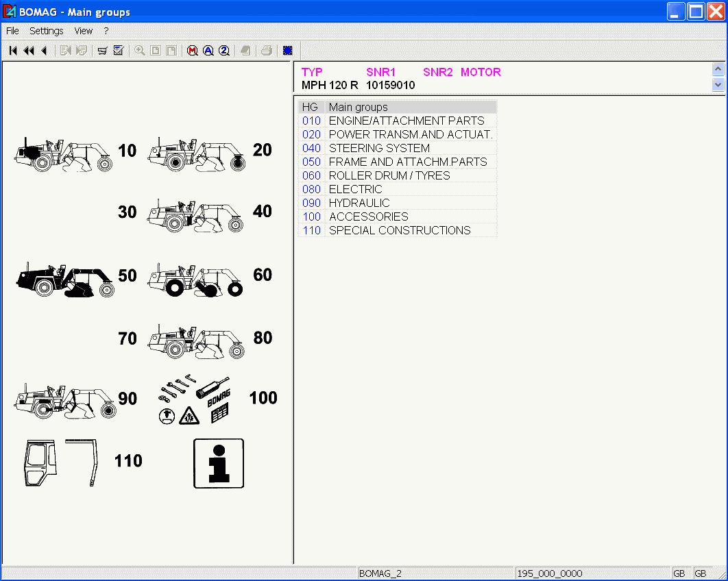Open group 080 ELECTRIC
This screenshot has width=728, height=581.
398,189
